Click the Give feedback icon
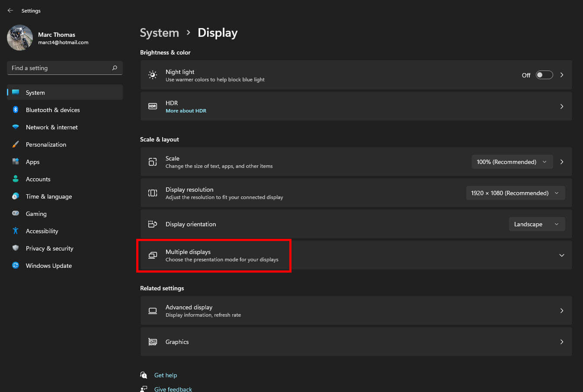This screenshot has width=583, height=392. coord(144,389)
